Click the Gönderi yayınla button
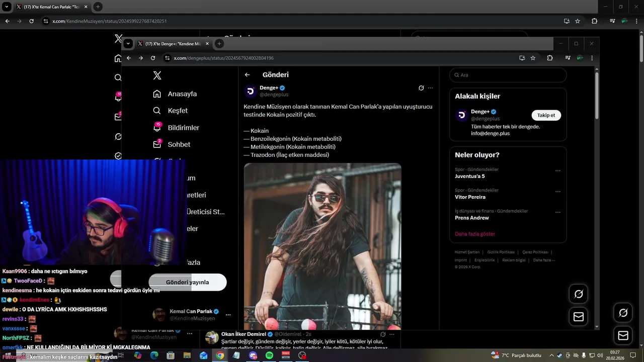This screenshot has height=362, width=644. (187, 282)
